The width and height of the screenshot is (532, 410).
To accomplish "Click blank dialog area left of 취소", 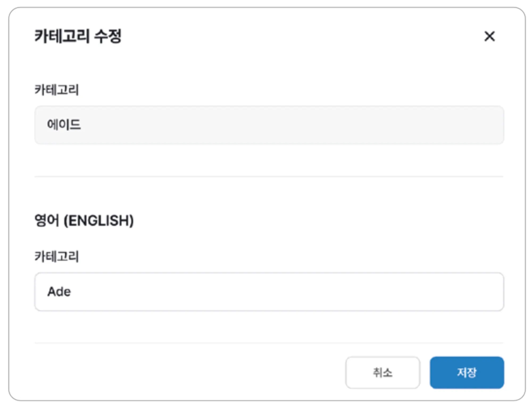I will coord(186,372).
